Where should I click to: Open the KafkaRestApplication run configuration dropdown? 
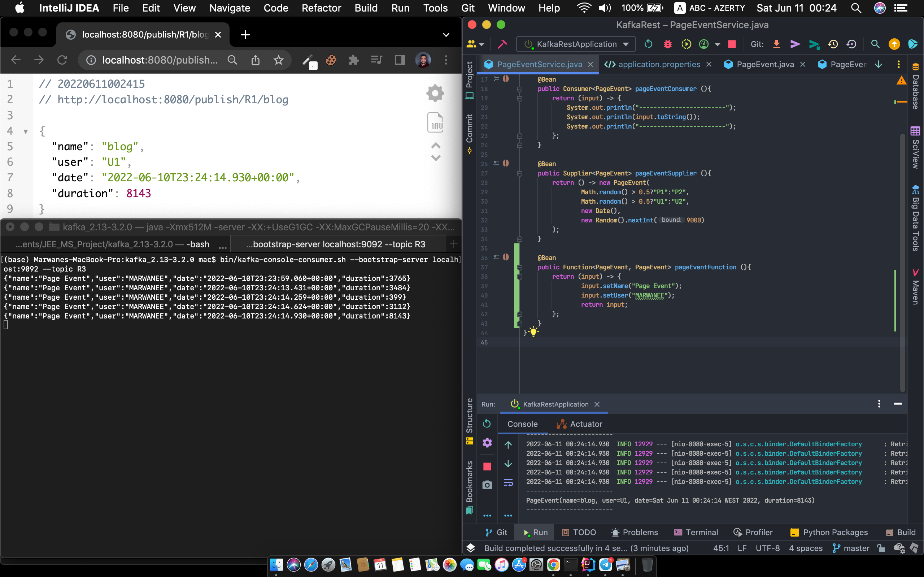tap(576, 44)
